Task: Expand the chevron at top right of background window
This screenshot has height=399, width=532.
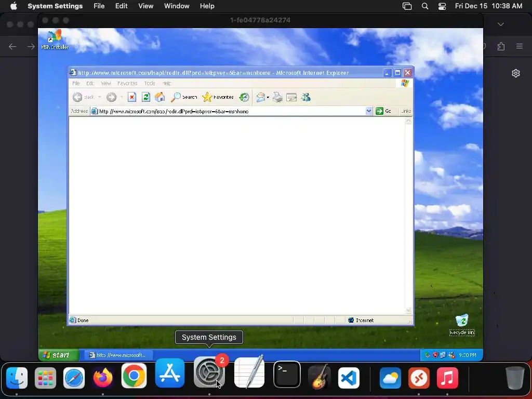Action: point(501,24)
